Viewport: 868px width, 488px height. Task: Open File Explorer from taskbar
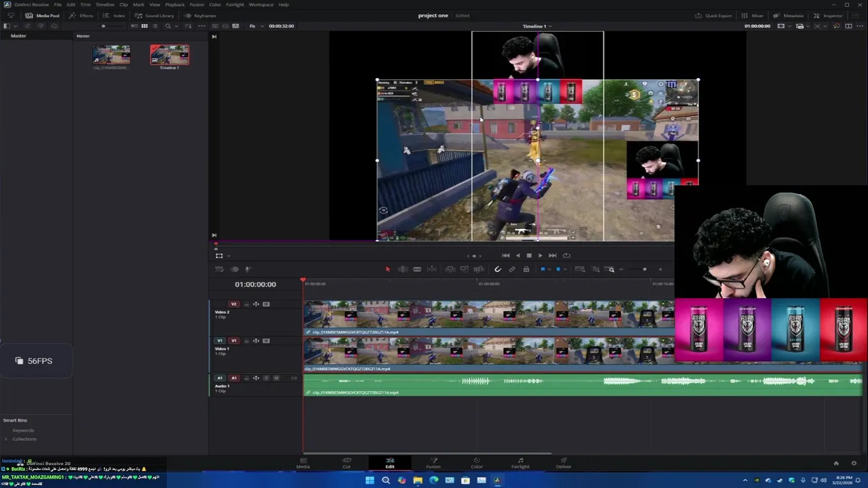pos(418,481)
